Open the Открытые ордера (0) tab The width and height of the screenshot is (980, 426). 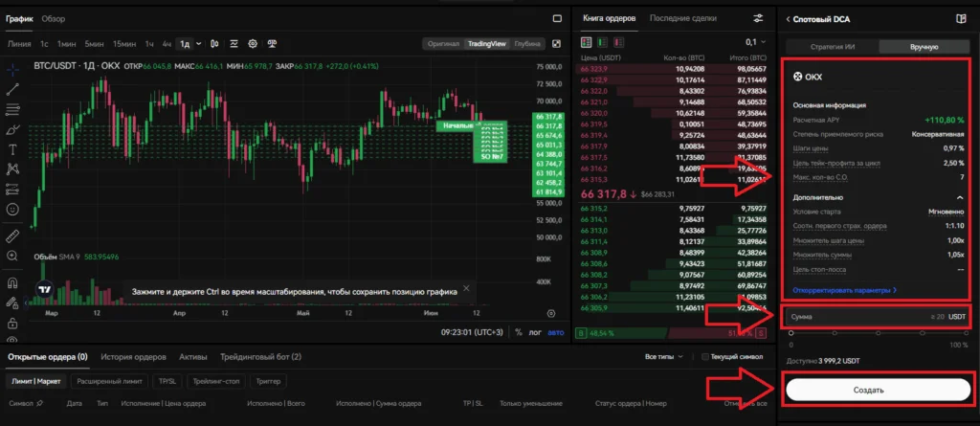(48, 356)
